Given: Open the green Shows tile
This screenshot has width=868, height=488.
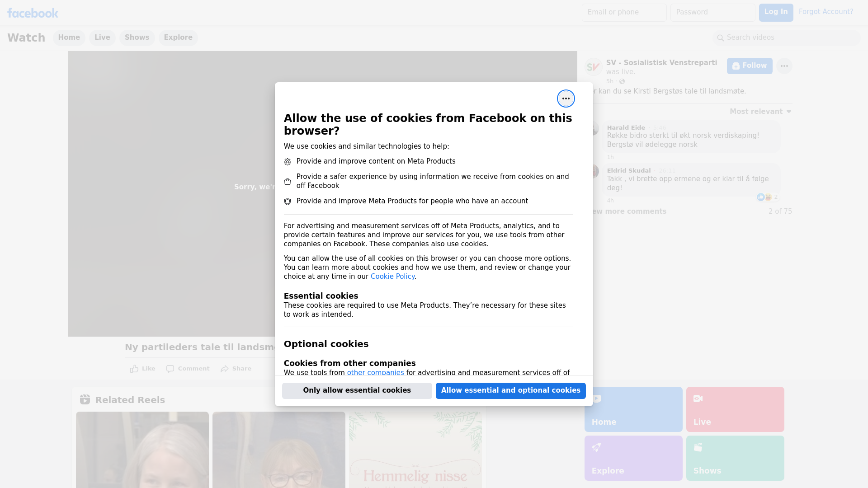Looking at the screenshot, I should coord(735,458).
